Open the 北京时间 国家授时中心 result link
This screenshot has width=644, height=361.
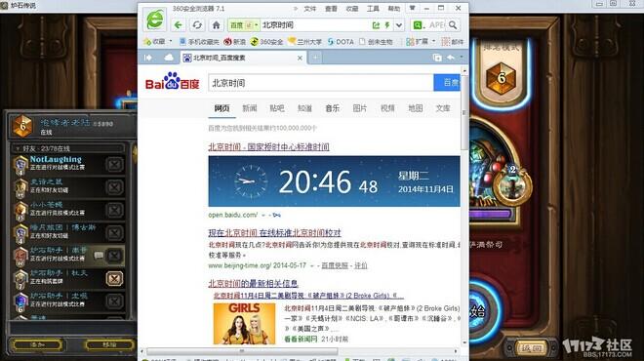coord(268,146)
